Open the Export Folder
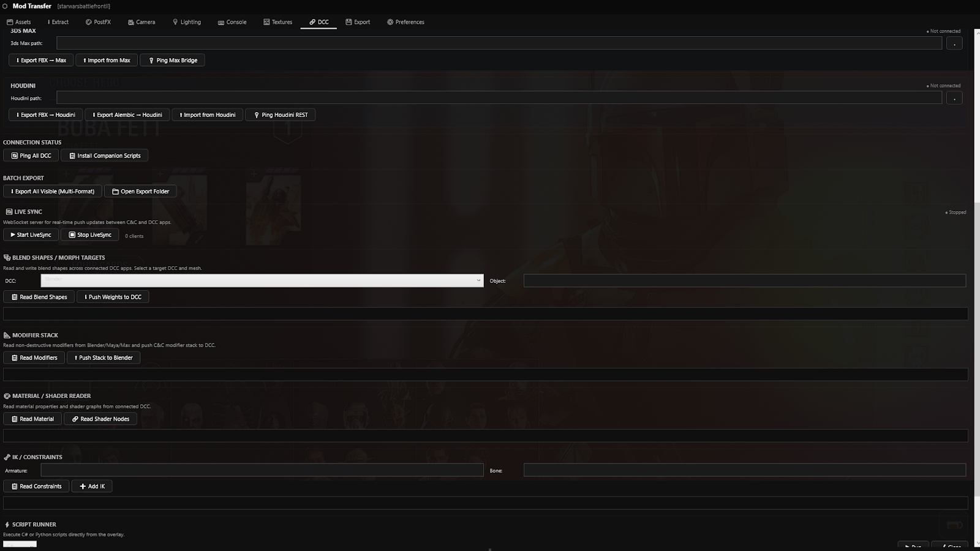980x551 pixels. tap(140, 191)
